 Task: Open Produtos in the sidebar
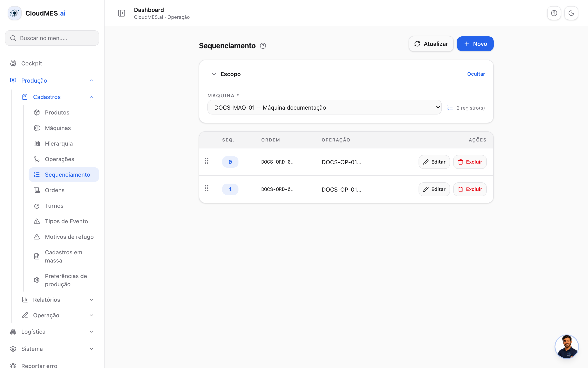(x=64, y=112)
